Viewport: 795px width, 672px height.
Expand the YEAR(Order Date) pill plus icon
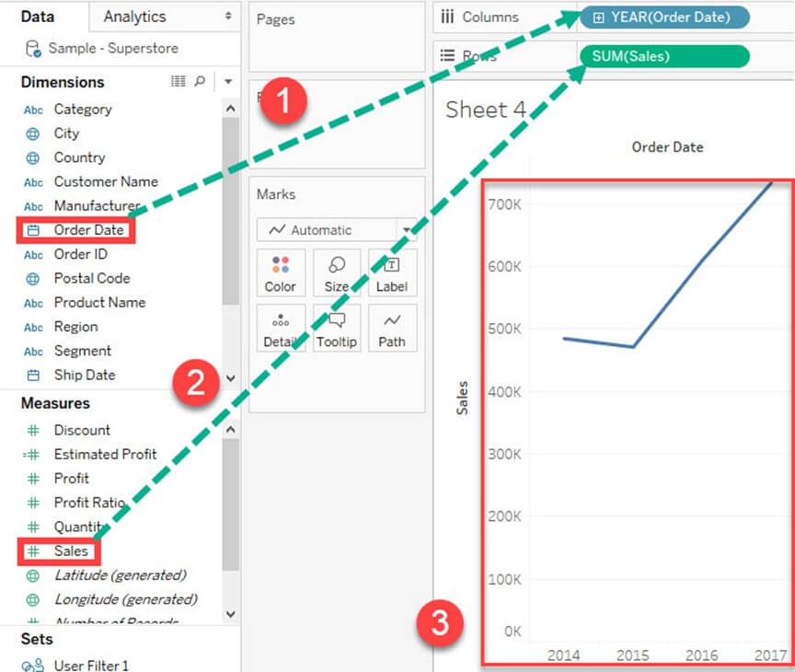(x=598, y=17)
